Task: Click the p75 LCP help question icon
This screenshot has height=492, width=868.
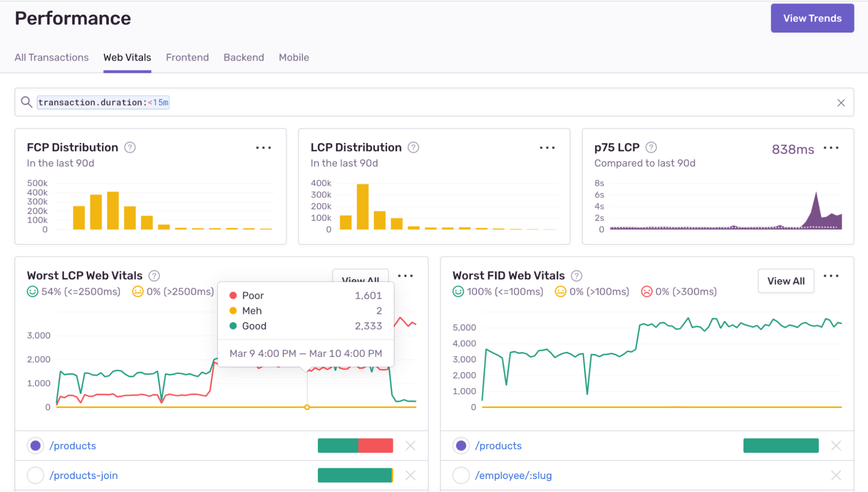Action: [x=651, y=148]
